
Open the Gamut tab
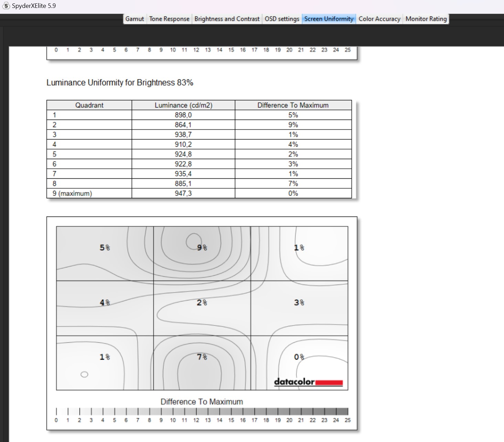tap(135, 19)
